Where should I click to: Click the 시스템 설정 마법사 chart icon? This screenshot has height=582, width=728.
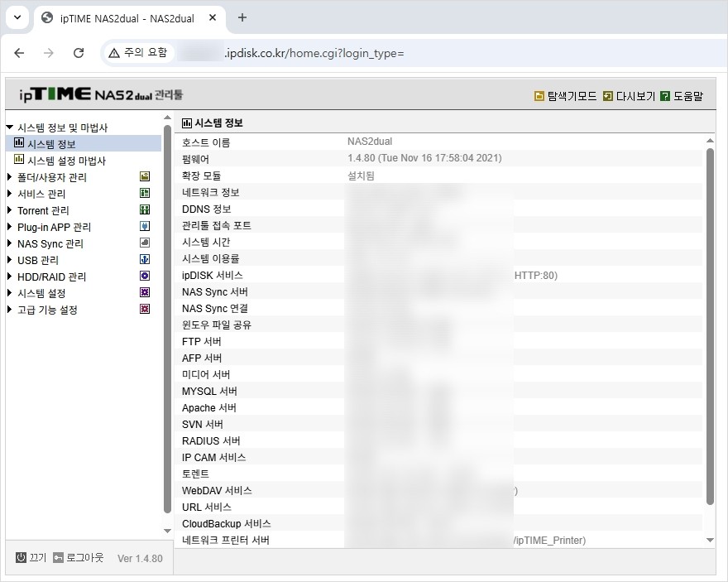click(x=19, y=159)
